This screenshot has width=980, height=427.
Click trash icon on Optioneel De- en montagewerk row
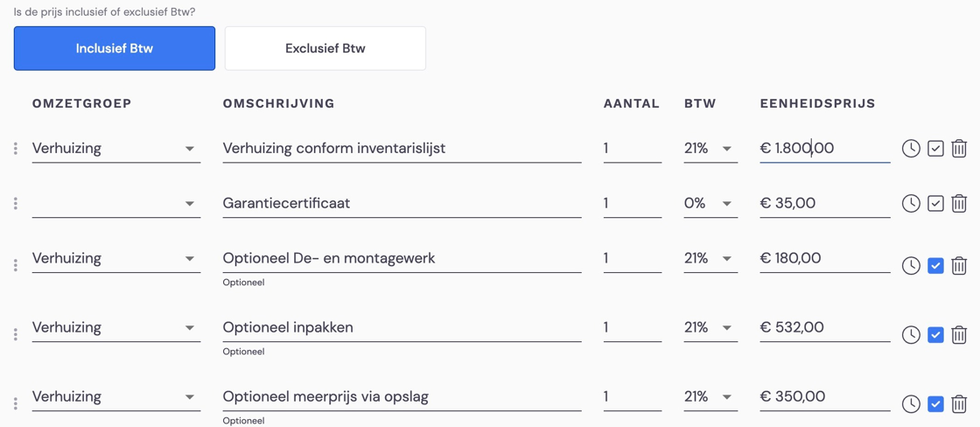pyautogui.click(x=959, y=266)
